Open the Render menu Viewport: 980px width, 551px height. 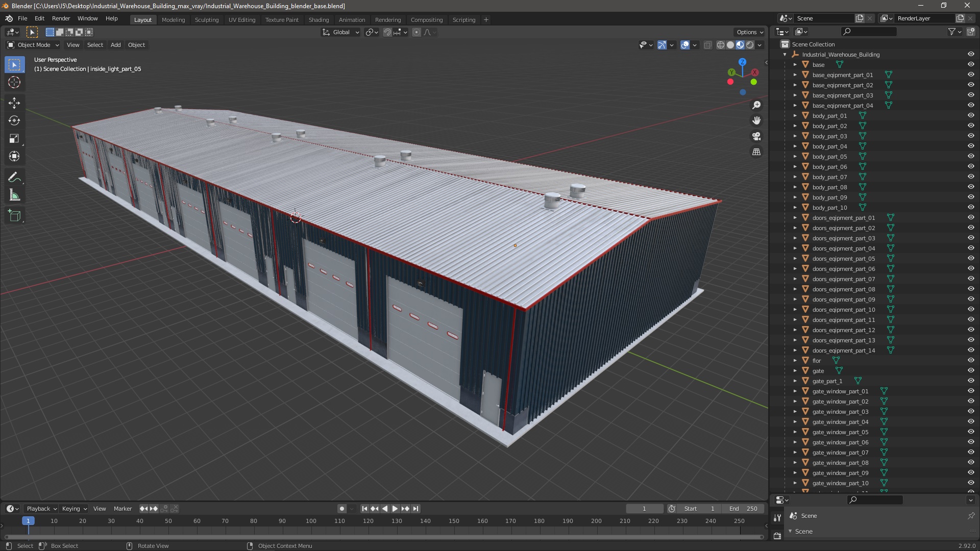click(x=61, y=18)
